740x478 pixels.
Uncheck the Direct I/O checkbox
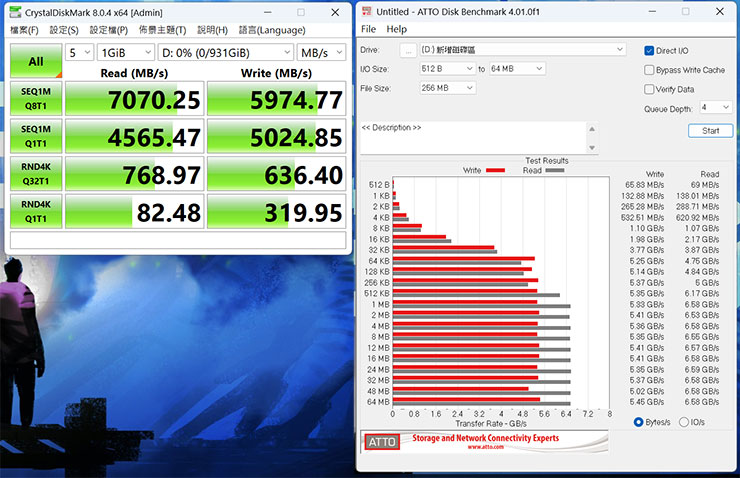(x=649, y=50)
